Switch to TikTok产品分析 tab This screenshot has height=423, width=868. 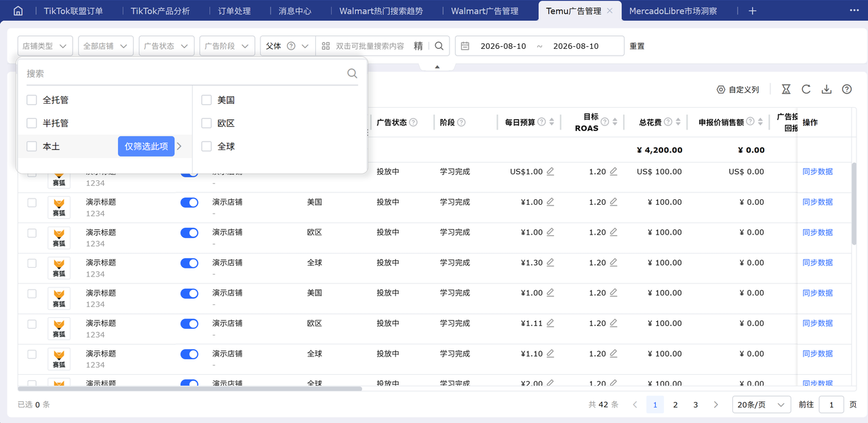[160, 11]
